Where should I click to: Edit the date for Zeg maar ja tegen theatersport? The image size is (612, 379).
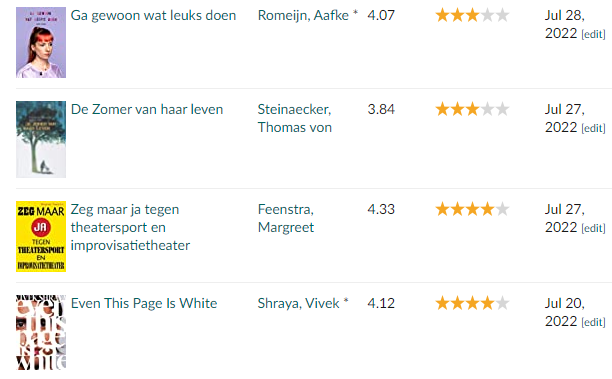(593, 228)
